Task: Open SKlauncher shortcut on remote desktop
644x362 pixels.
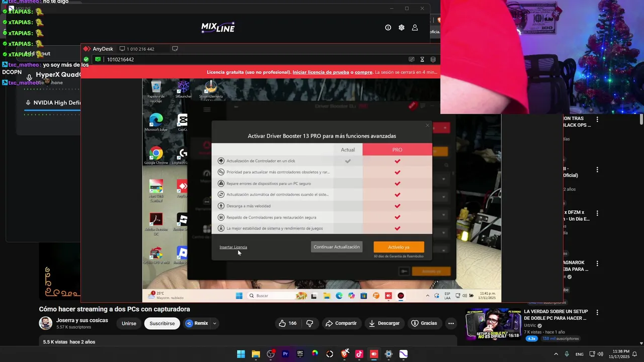Action: pos(183,89)
